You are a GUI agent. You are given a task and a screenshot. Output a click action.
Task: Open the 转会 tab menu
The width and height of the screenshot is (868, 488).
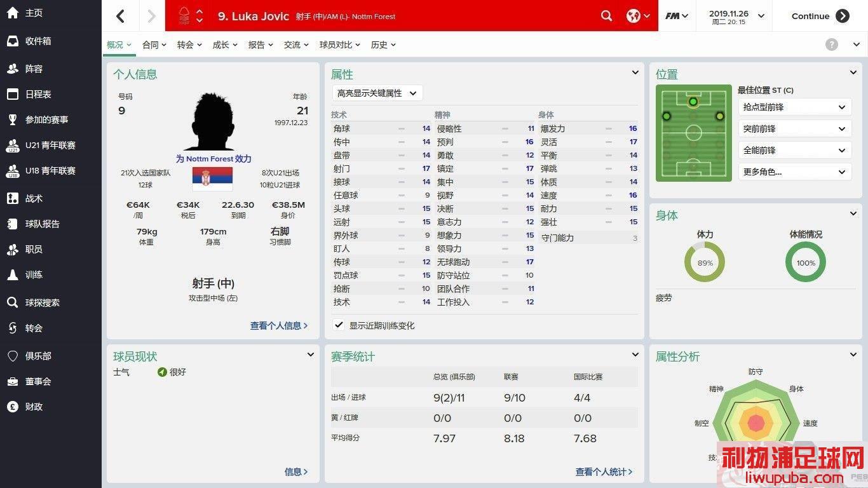[189, 44]
